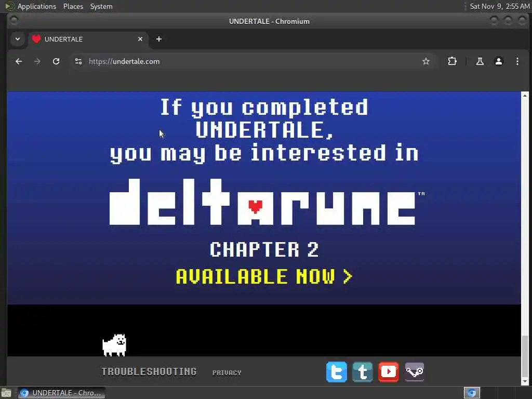532x399 pixels.
Task: View site information icon in address bar
Action: click(x=78, y=61)
